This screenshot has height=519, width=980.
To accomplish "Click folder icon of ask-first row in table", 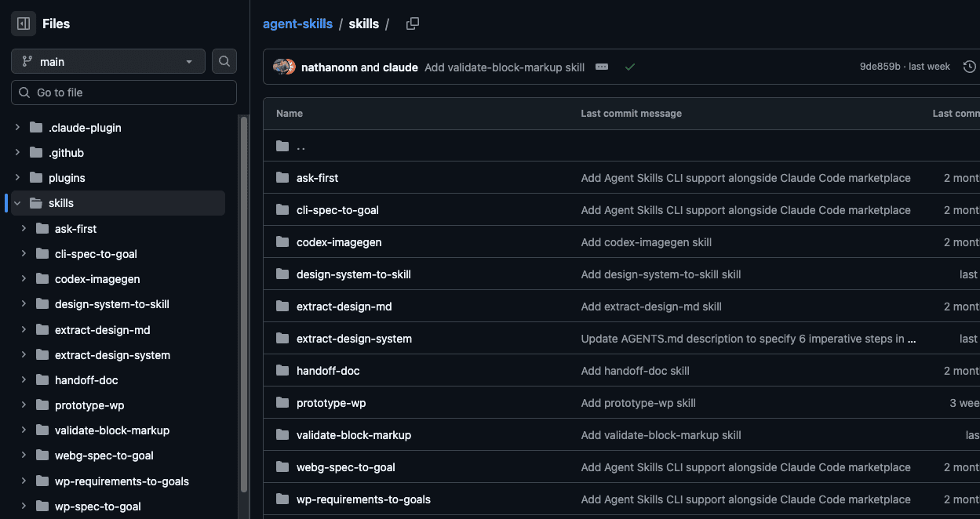I will [x=282, y=178].
